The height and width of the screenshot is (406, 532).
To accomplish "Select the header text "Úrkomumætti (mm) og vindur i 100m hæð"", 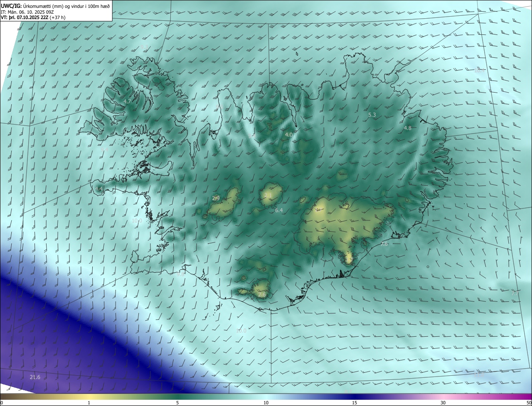I will pos(66,6).
